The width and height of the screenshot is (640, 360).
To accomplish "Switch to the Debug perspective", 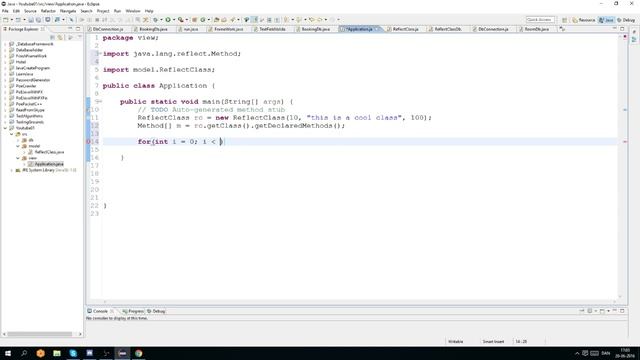I will (626, 20).
